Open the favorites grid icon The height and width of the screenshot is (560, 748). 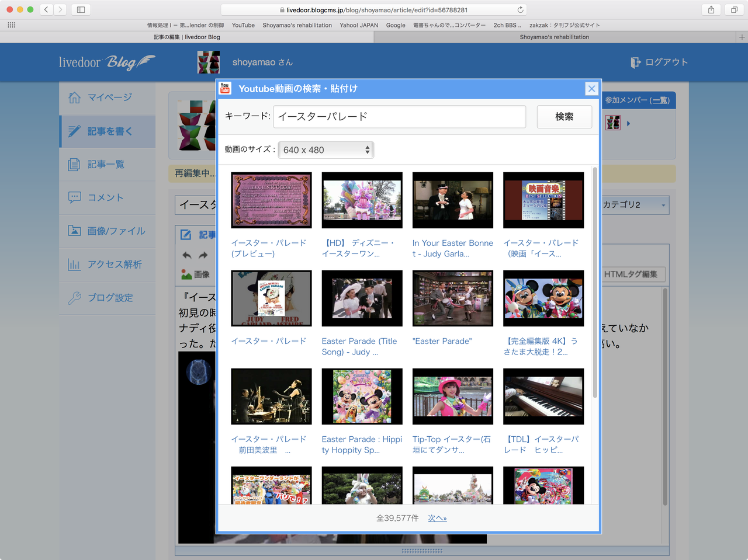[x=12, y=25]
